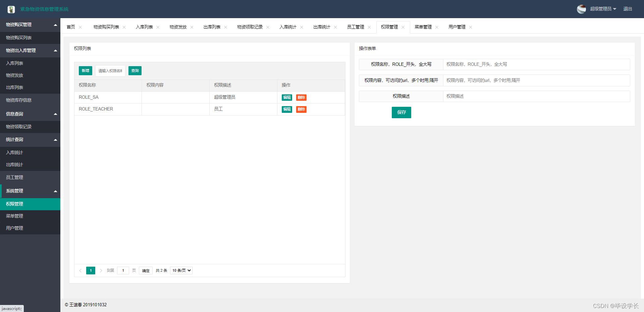Close the 首页 tab
This screenshot has height=312, width=644.
pyautogui.click(x=80, y=27)
